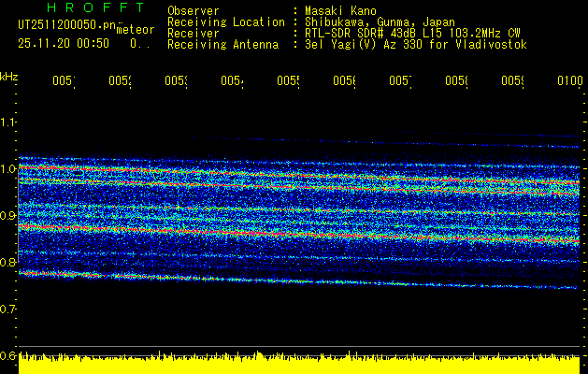Click the 0058 time marker
588x374 pixels.
tap(457, 80)
